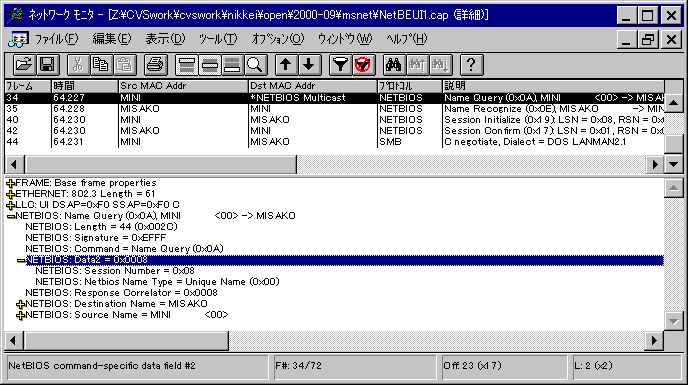The width and height of the screenshot is (688, 385).
Task: Open the オプション(O) menu
Action: [x=277, y=39]
